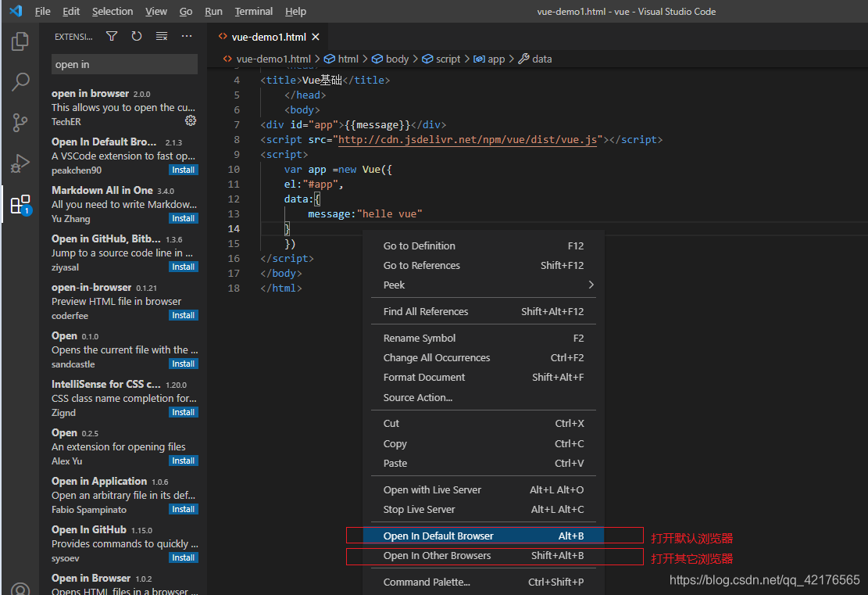
Task: Choose Copy in context menu
Action: click(484, 444)
